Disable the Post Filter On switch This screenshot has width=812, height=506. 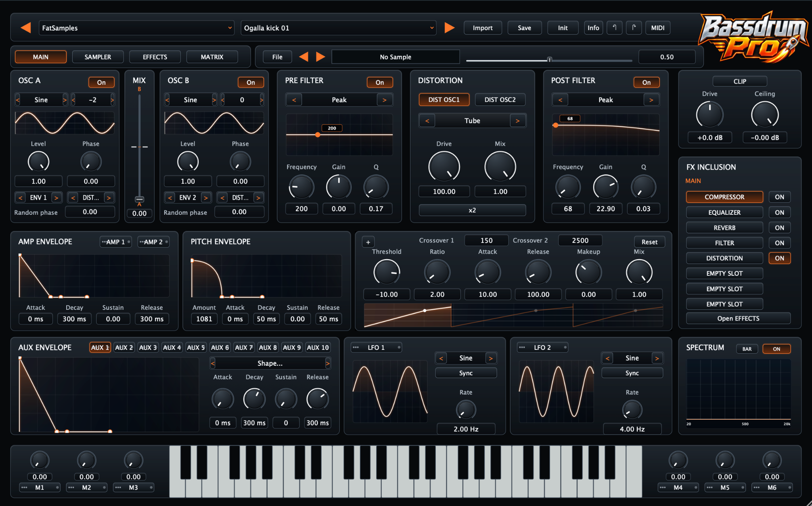646,82
